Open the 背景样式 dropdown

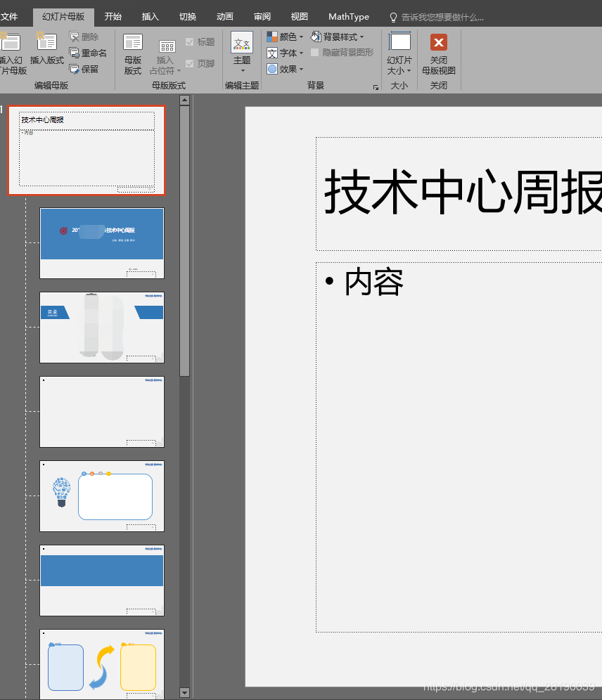tap(340, 36)
